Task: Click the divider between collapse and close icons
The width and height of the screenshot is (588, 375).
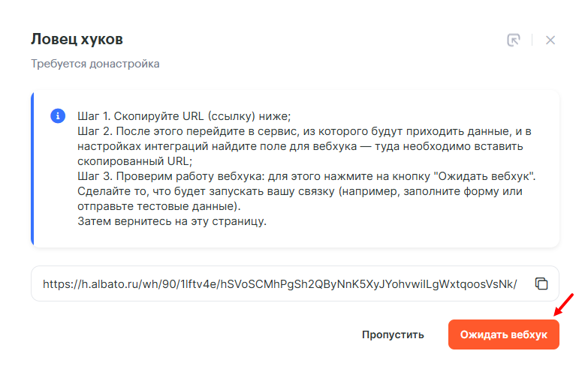Action: [532, 40]
